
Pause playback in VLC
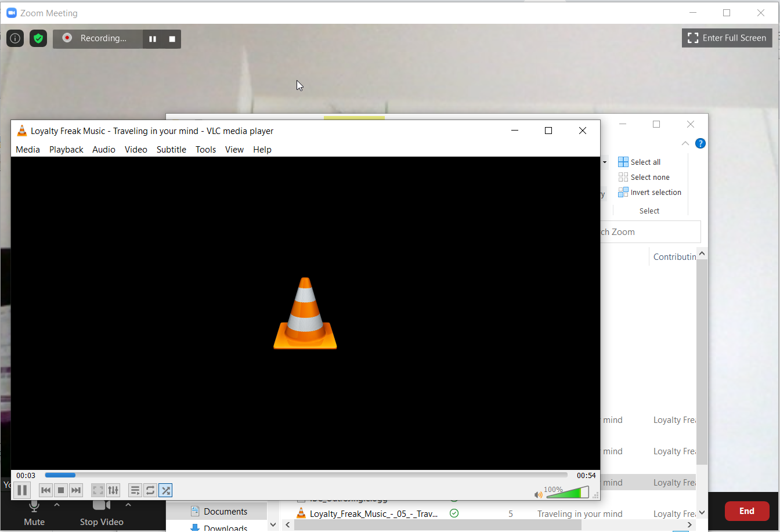pyautogui.click(x=22, y=490)
